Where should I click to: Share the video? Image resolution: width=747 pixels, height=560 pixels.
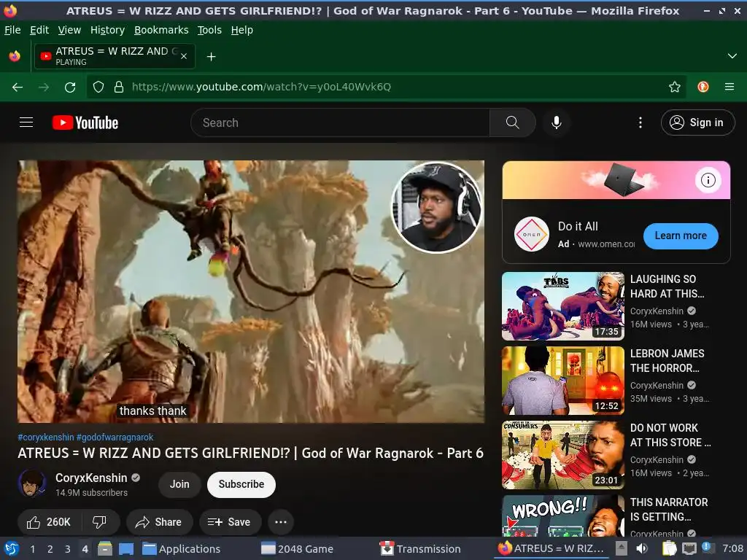(159, 522)
